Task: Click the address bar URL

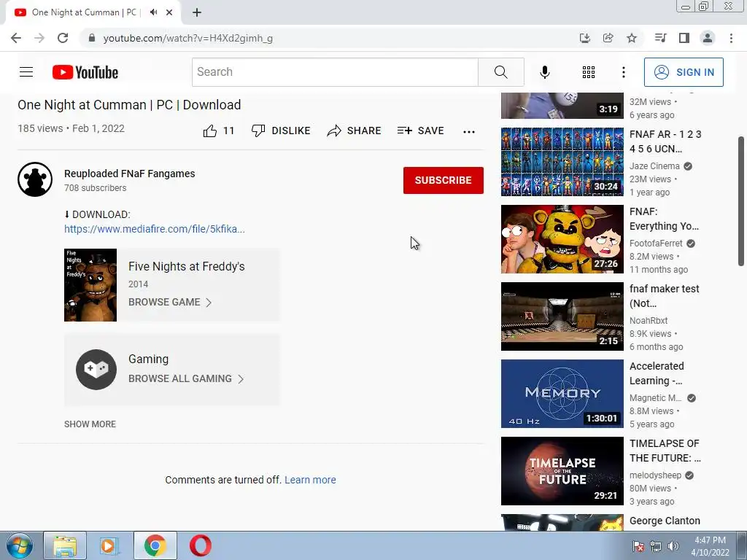Action: pyautogui.click(x=187, y=38)
